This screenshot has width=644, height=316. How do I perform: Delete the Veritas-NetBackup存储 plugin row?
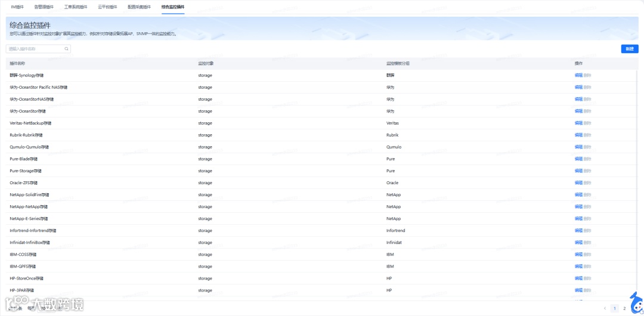point(587,123)
